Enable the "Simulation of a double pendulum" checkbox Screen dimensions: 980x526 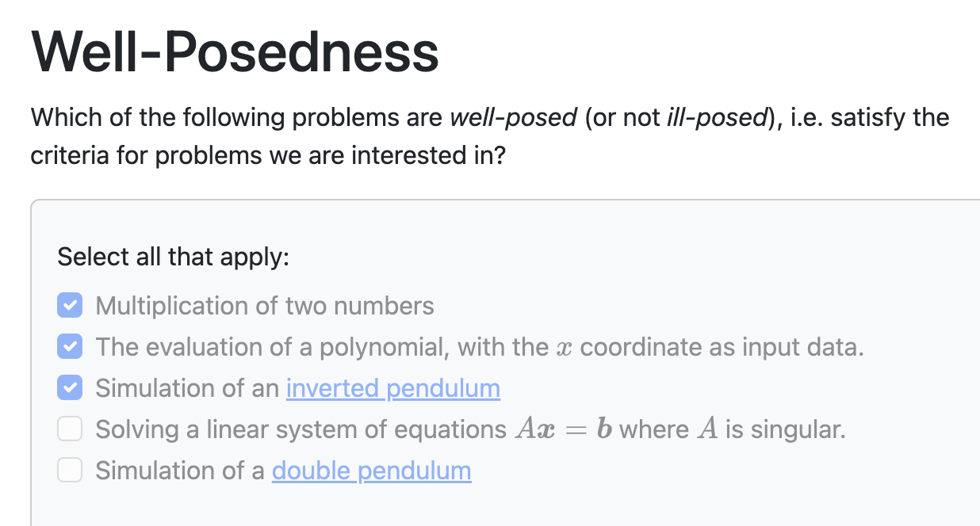point(70,470)
